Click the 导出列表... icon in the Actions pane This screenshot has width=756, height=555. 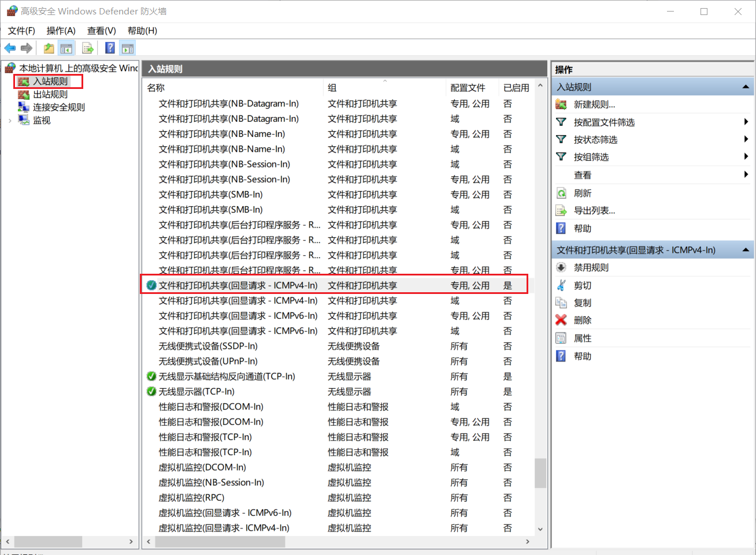(x=561, y=210)
